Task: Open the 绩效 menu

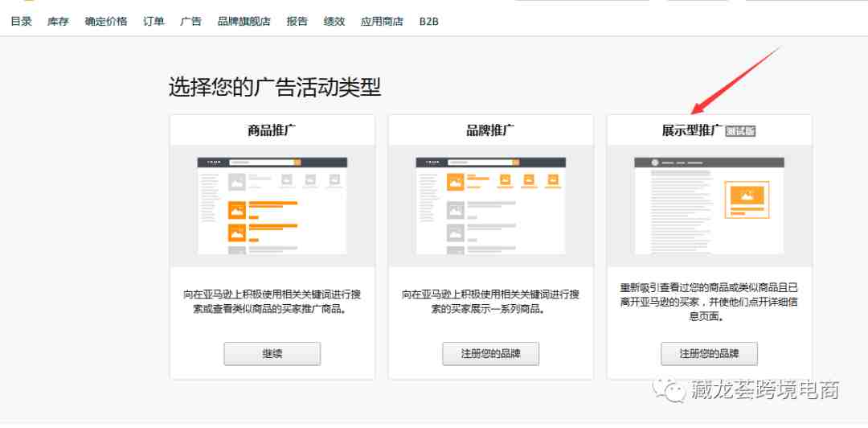Action: click(x=334, y=22)
